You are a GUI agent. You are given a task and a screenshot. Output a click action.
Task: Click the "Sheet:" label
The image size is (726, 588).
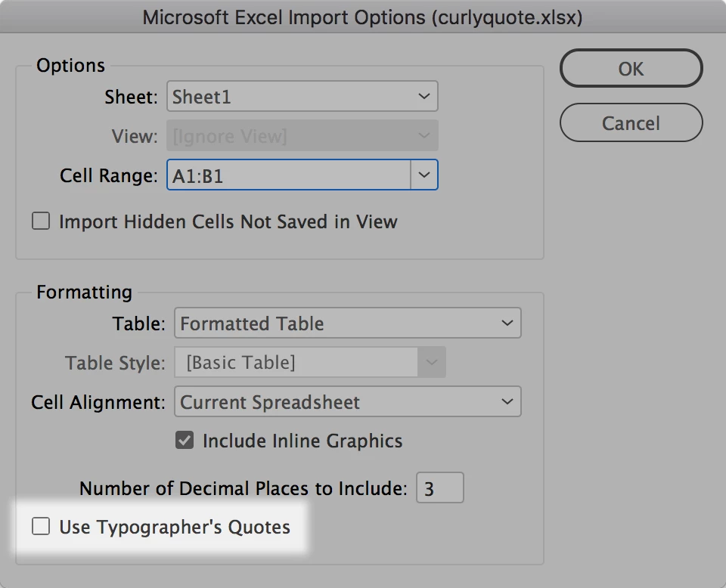tap(132, 97)
